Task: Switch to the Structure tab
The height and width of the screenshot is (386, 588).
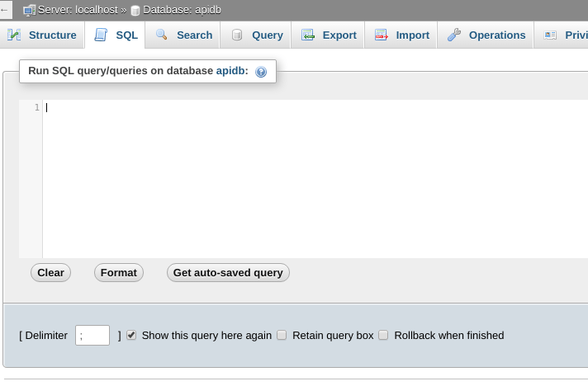Action: [x=42, y=35]
